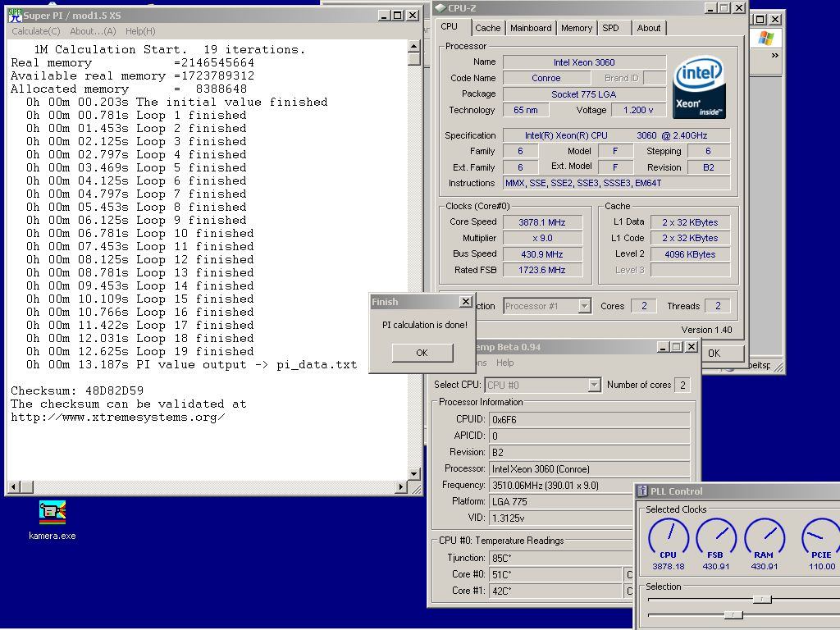Select the RAM clock gauge in PLL Control
840x630 pixels.
click(765, 544)
